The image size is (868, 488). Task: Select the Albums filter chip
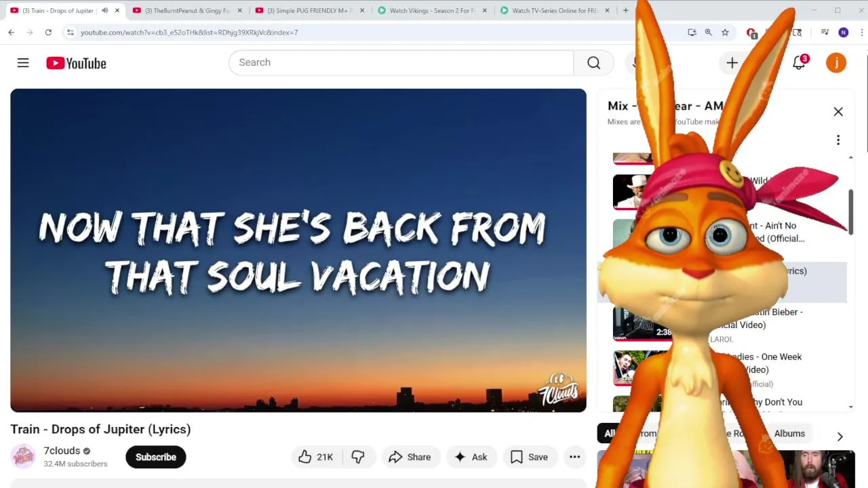[x=789, y=434]
